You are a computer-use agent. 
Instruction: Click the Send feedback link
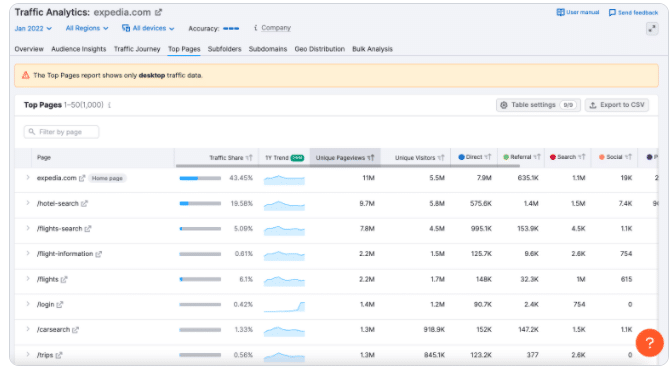click(633, 13)
